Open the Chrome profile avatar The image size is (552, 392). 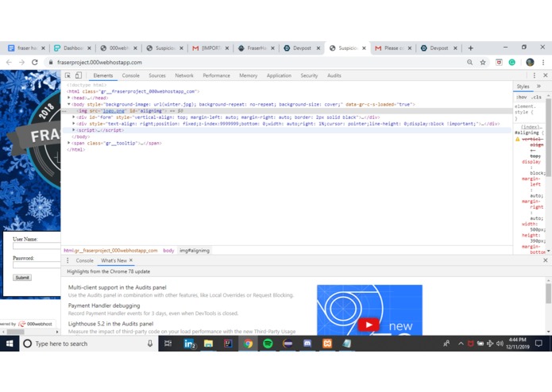530,62
